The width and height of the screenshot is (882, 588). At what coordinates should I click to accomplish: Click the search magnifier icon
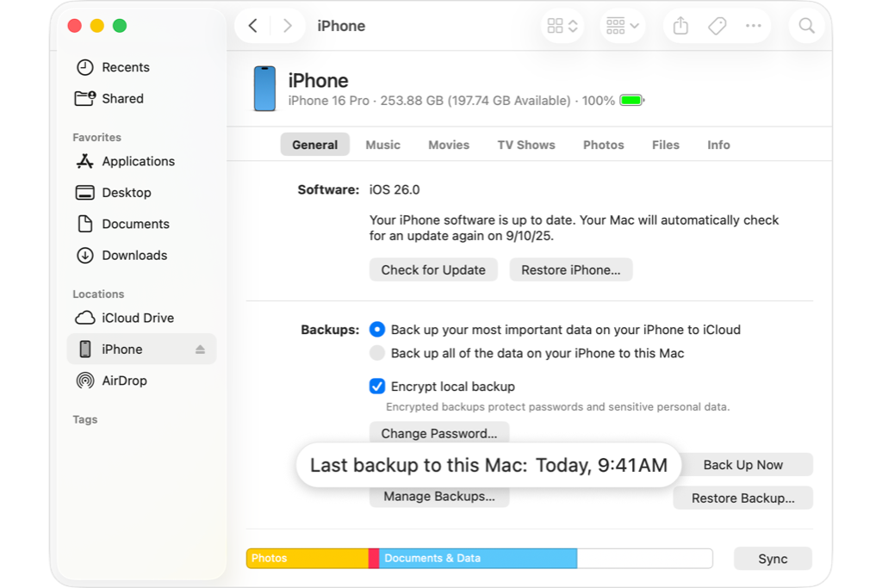pos(806,26)
